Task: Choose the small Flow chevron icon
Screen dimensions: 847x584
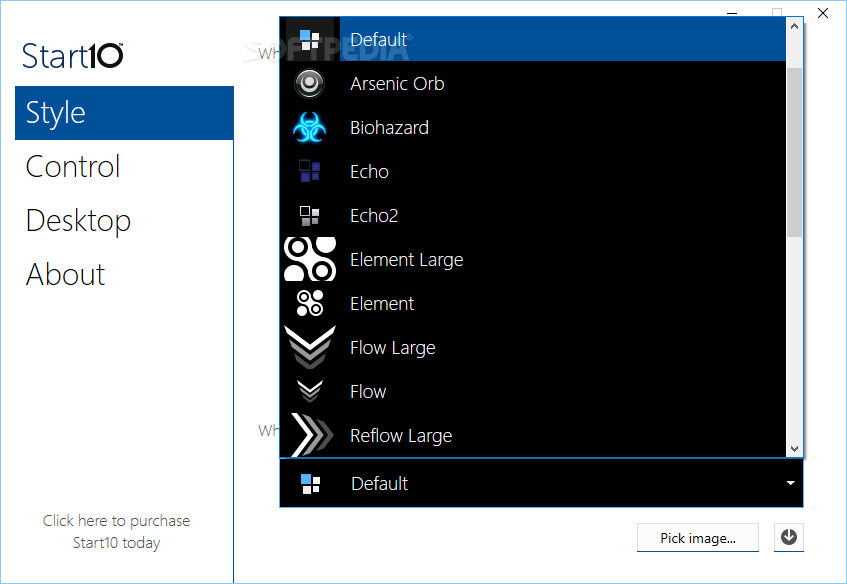Action: (310, 391)
